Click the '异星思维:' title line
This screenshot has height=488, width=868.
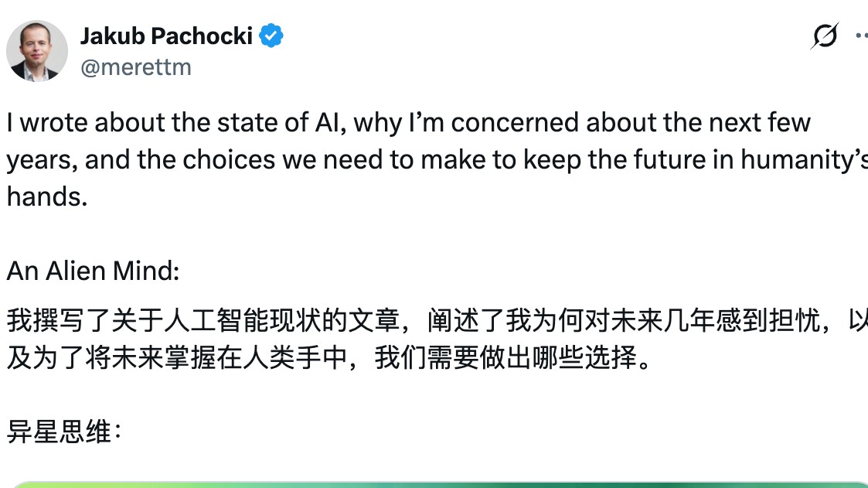(x=63, y=432)
